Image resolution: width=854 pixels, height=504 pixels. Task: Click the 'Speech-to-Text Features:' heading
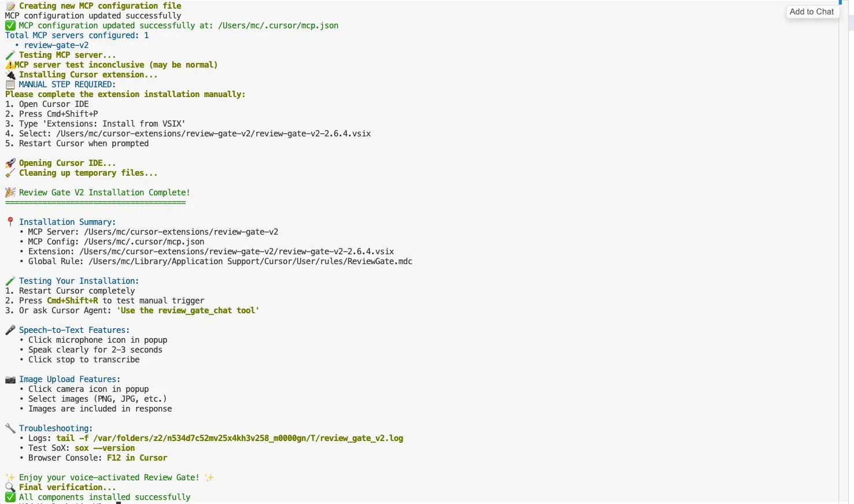click(x=74, y=330)
